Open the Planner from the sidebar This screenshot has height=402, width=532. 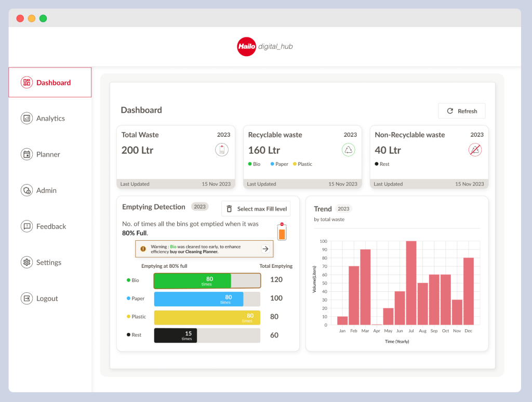[27, 154]
